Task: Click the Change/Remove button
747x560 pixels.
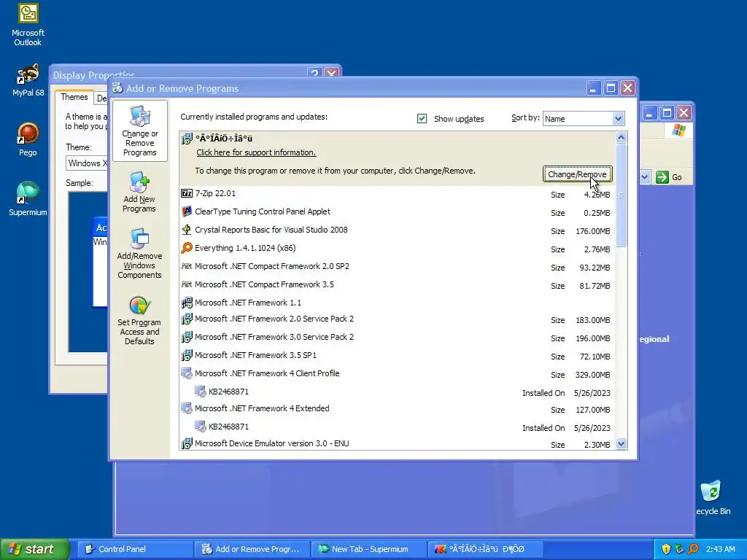Action: [578, 174]
